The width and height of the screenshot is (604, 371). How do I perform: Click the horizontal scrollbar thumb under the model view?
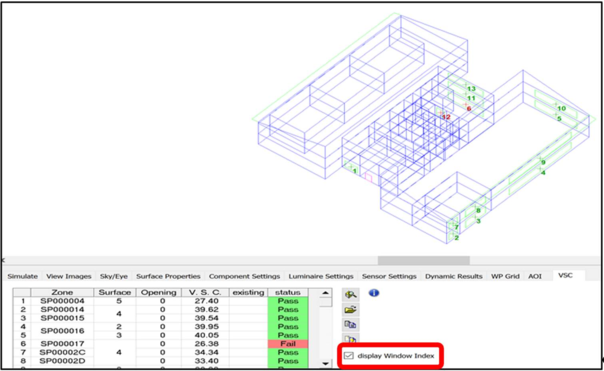423,260
